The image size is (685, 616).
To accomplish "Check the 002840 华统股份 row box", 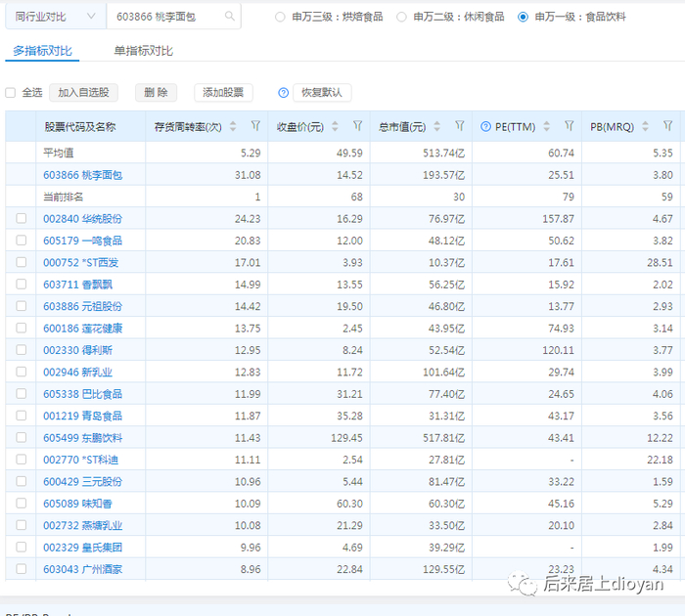I will click(x=21, y=218).
